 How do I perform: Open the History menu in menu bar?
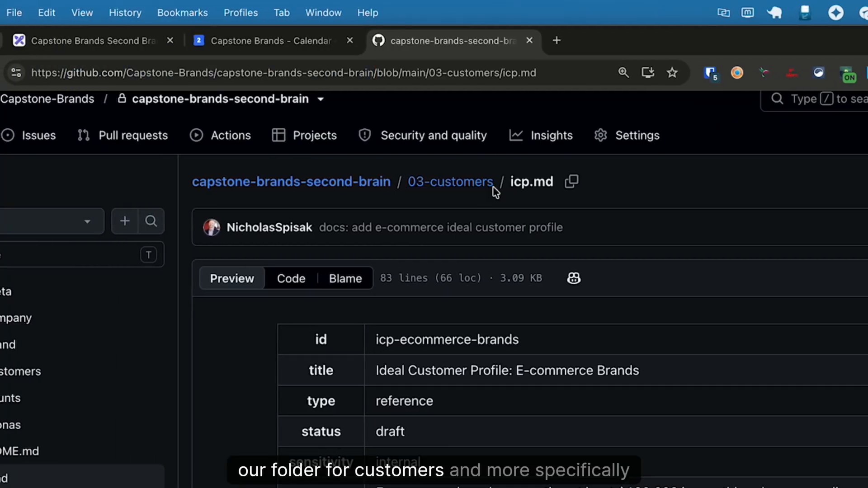coord(125,13)
